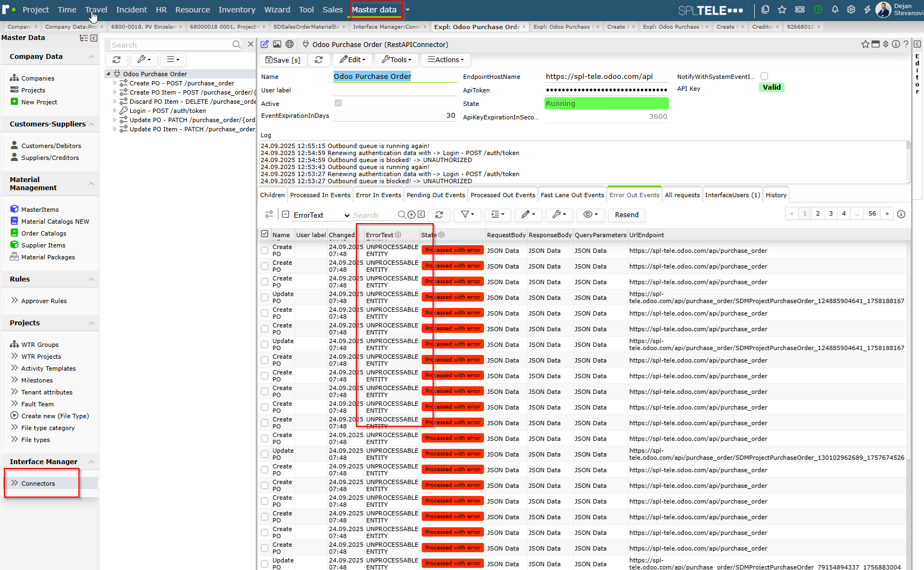Open the ticket icon in the header

click(x=800, y=10)
